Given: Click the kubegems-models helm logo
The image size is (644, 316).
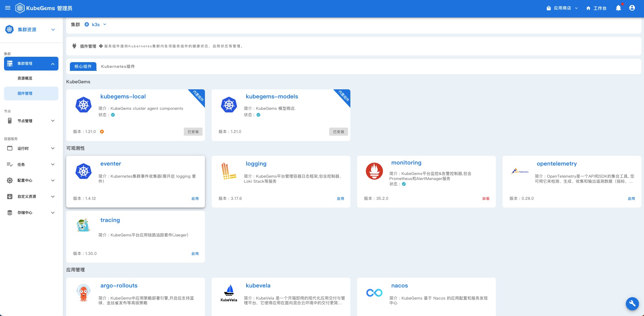Looking at the screenshot, I should click(x=229, y=105).
